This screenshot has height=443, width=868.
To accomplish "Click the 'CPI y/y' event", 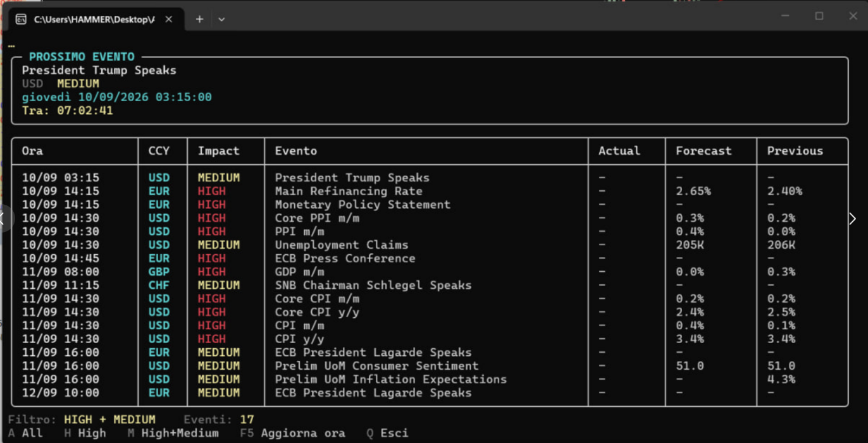I will click(299, 339).
